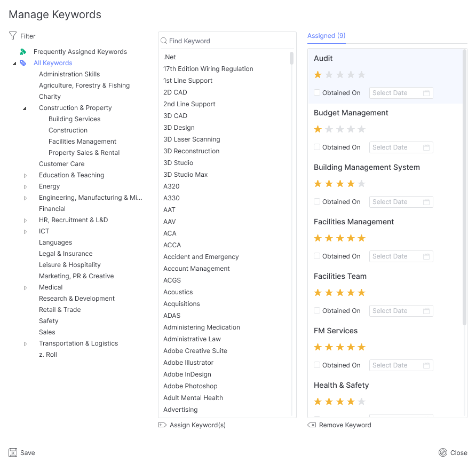Select the Facilities Management tree item
This screenshot has height=462, width=476.
(x=82, y=142)
